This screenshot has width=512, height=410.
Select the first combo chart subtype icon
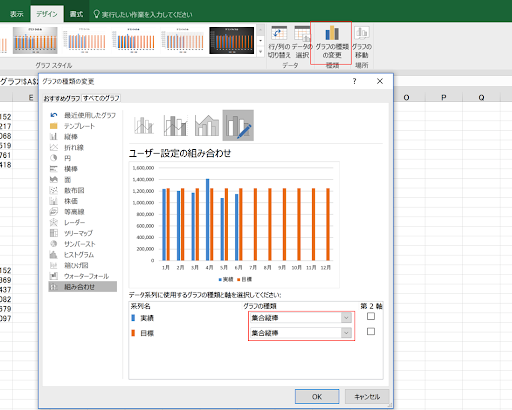tap(144, 125)
